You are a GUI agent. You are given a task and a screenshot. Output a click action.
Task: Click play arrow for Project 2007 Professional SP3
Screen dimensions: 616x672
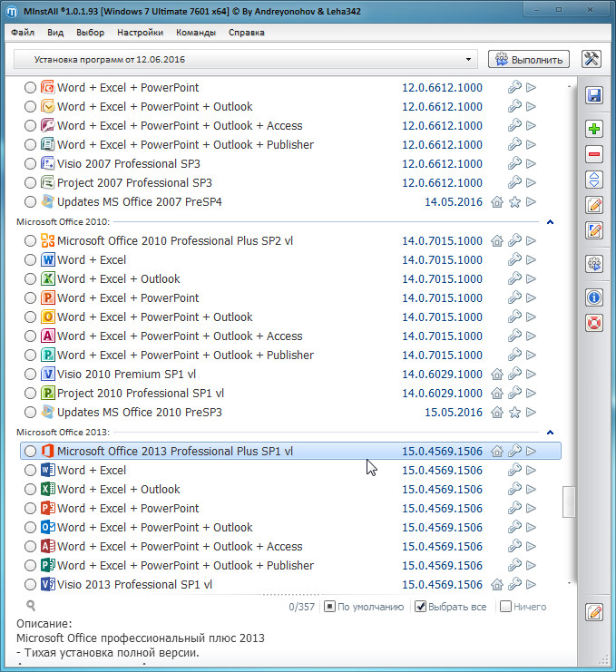click(x=531, y=182)
